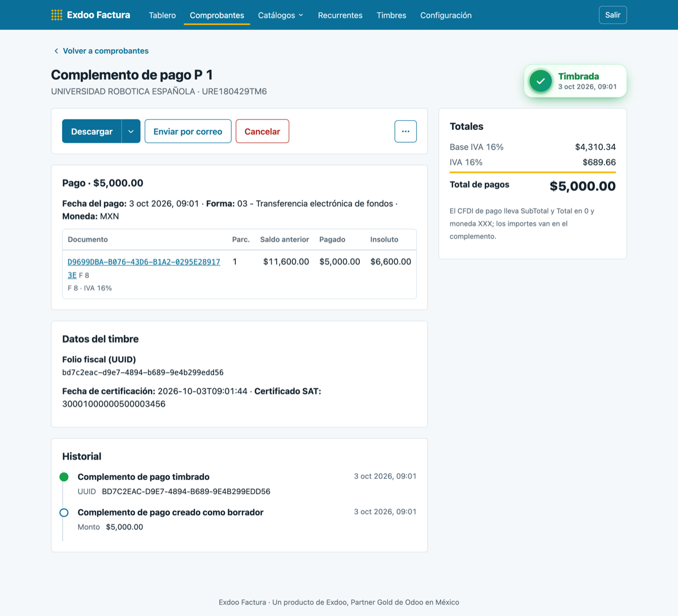Click the red Cancelar button
The height and width of the screenshot is (616, 678).
click(262, 132)
